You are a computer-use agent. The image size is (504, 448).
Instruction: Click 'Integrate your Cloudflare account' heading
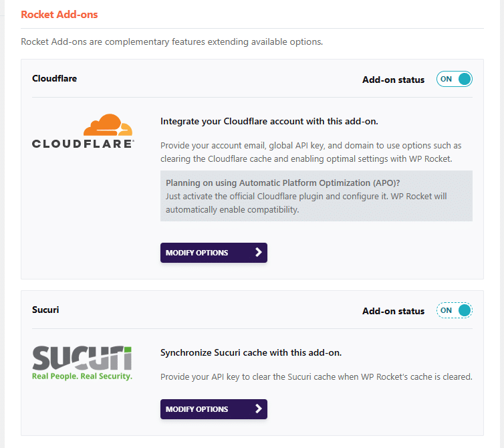tap(269, 121)
